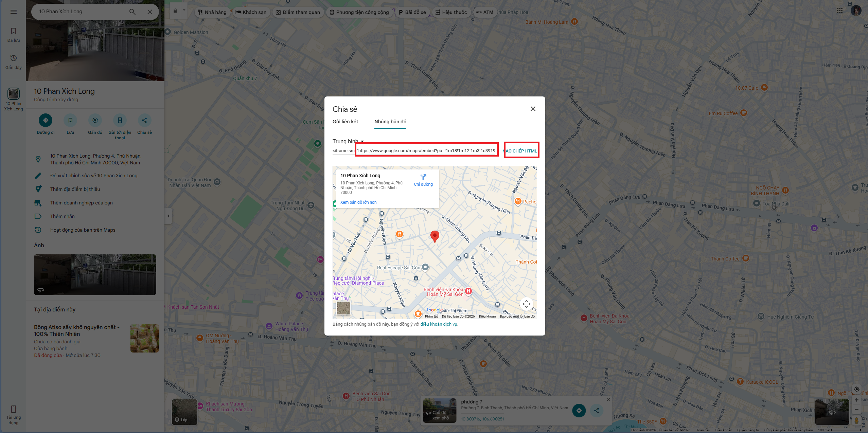Select the Nhúng bản đồ tab
This screenshot has height=433, width=868.
pyautogui.click(x=390, y=122)
